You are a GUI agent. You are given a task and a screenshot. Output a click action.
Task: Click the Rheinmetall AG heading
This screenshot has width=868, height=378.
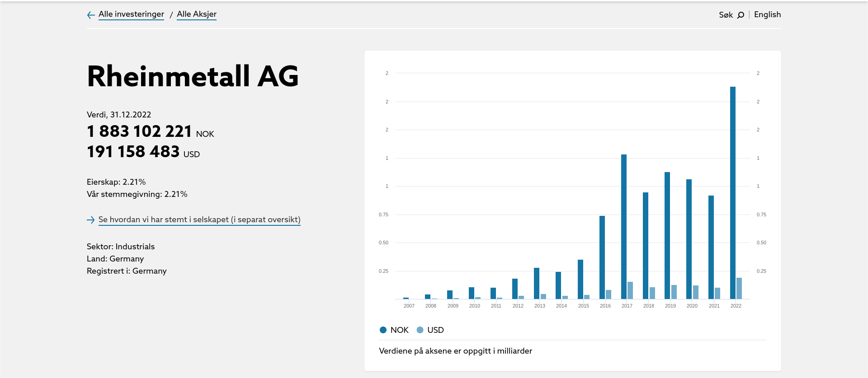pyautogui.click(x=193, y=76)
